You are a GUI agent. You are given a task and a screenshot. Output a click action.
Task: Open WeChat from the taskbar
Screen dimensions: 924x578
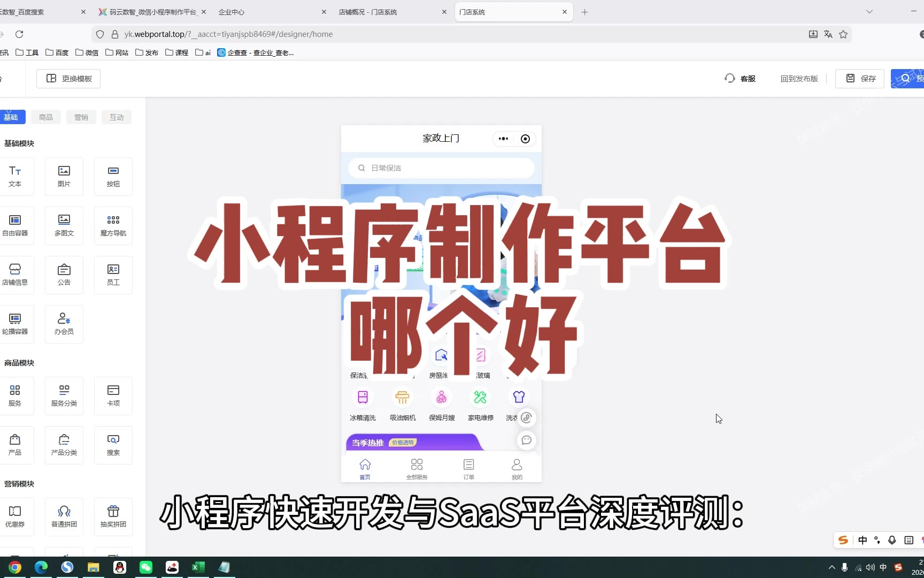tap(146, 567)
